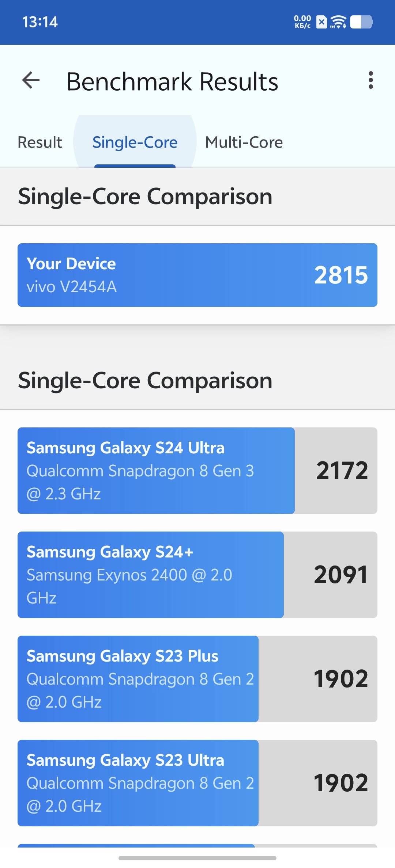Tap the bottom navigation gesture bar
This screenshot has height=868, width=395.
(x=197, y=858)
